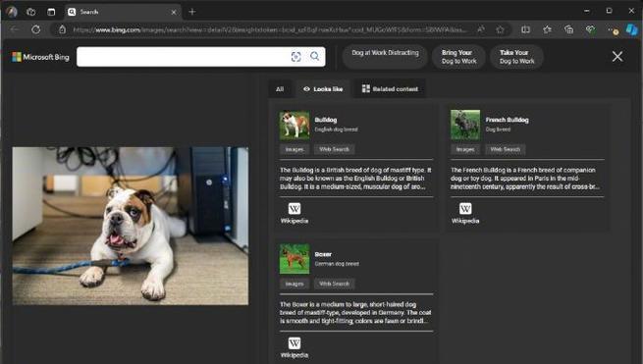The width and height of the screenshot is (643, 364).
Task: Click the bulldog photo preview
Action: click(130, 226)
